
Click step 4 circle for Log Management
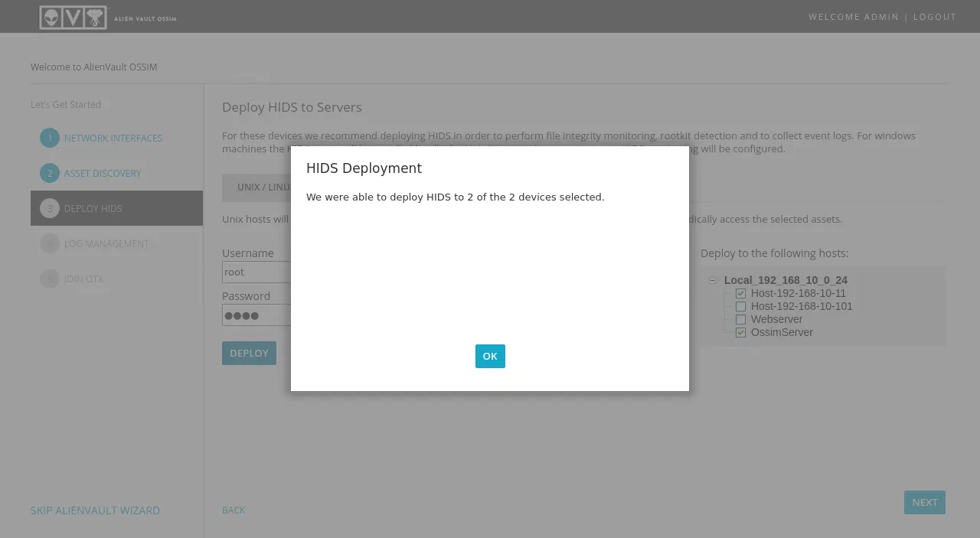(50, 243)
